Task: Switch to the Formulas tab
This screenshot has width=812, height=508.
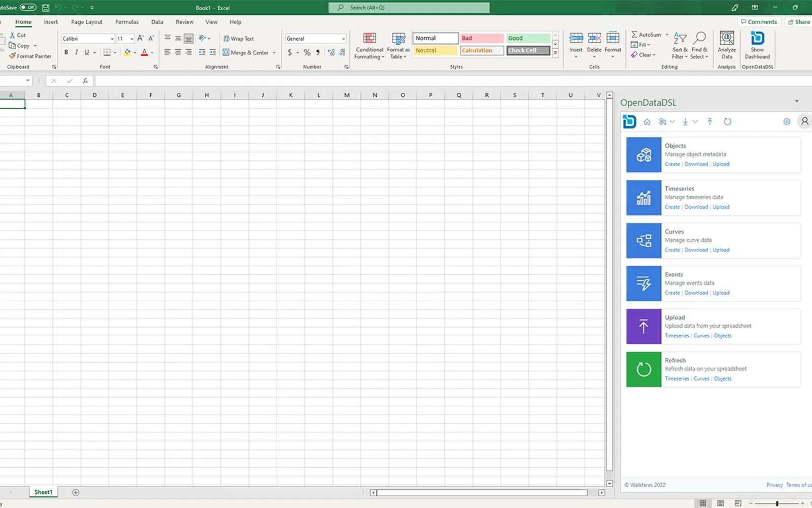Action: tap(127, 22)
